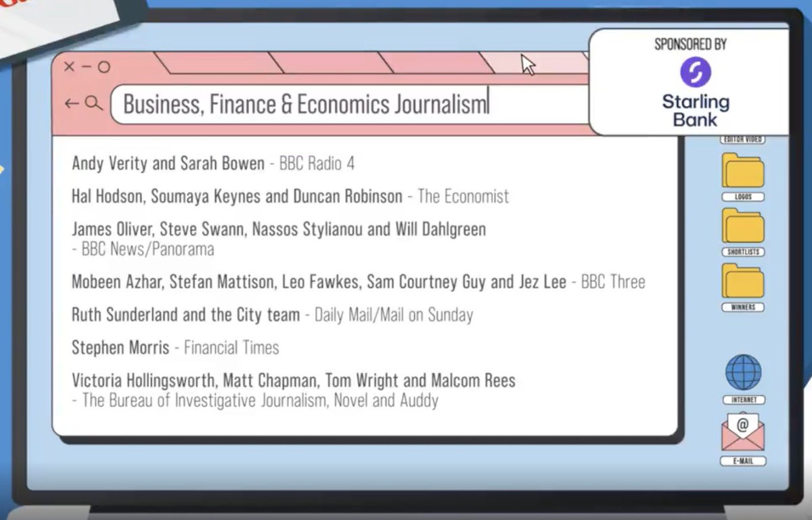Open the Logos folder icon
The width and height of the screenshot is (812, 520).
tap(743, 170)
